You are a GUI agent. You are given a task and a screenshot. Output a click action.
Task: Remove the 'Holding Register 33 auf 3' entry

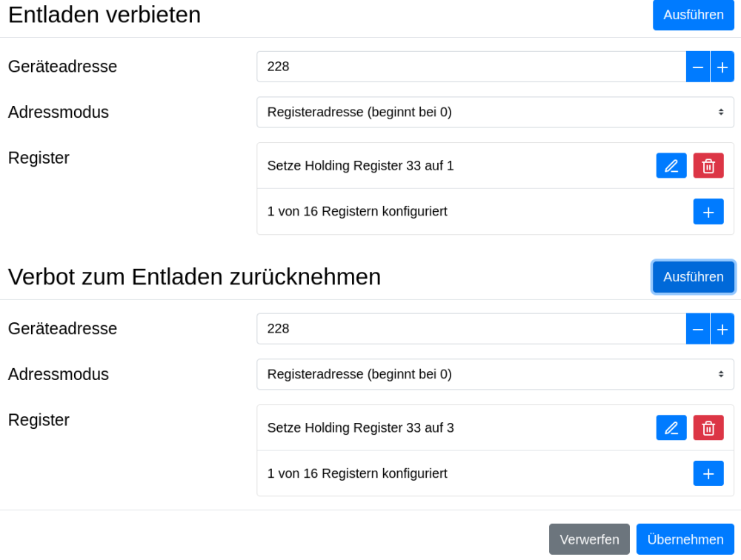tap(708, 428)
